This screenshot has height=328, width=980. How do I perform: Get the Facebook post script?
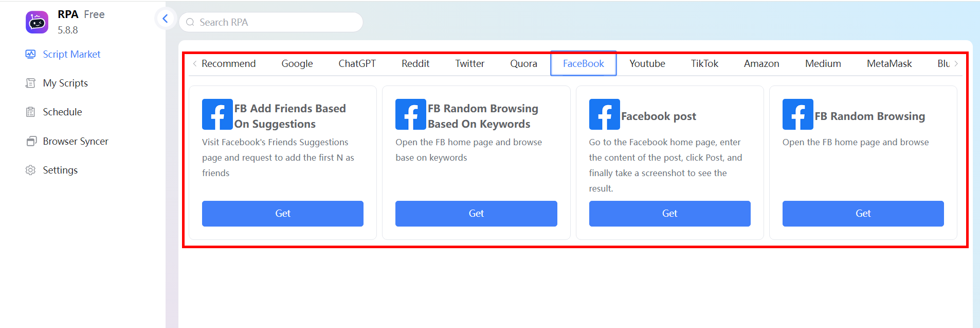pyautogui.click(x=669, y=213)
